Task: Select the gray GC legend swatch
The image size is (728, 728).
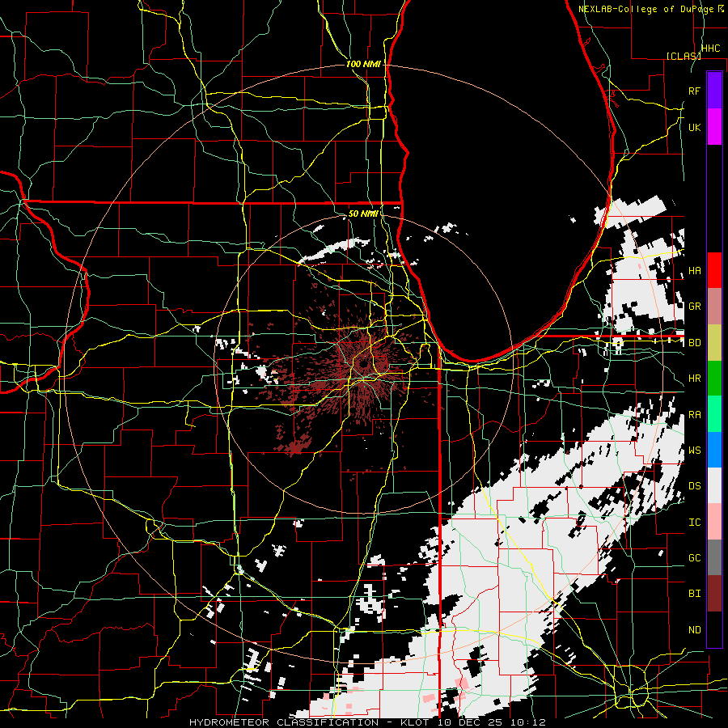Action: 714,557
